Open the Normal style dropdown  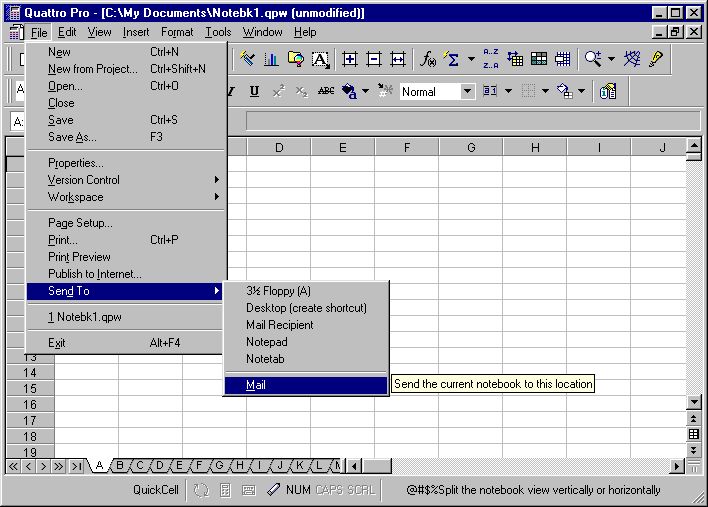(468, 92)
